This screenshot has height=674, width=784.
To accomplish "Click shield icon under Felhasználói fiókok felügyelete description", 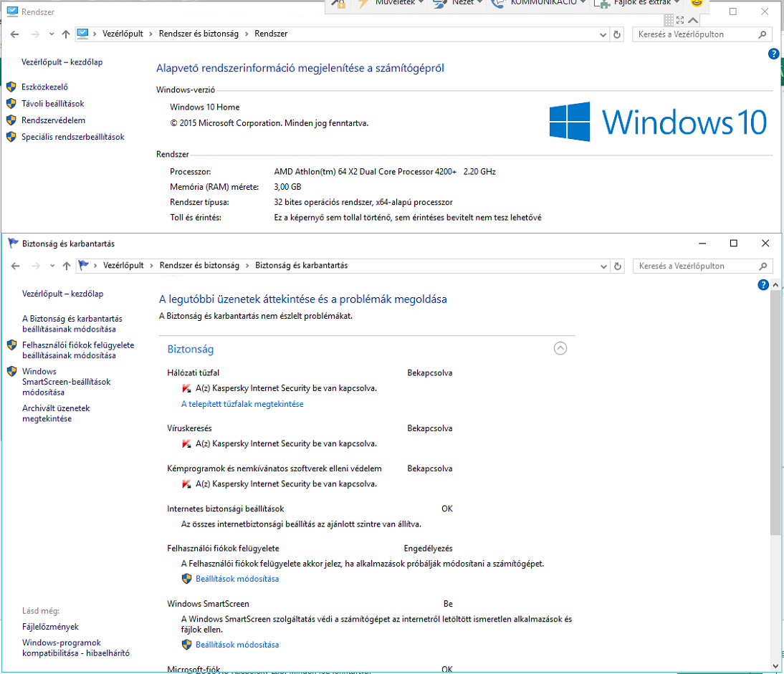I will pyautogui.click(x=186, y=579).
